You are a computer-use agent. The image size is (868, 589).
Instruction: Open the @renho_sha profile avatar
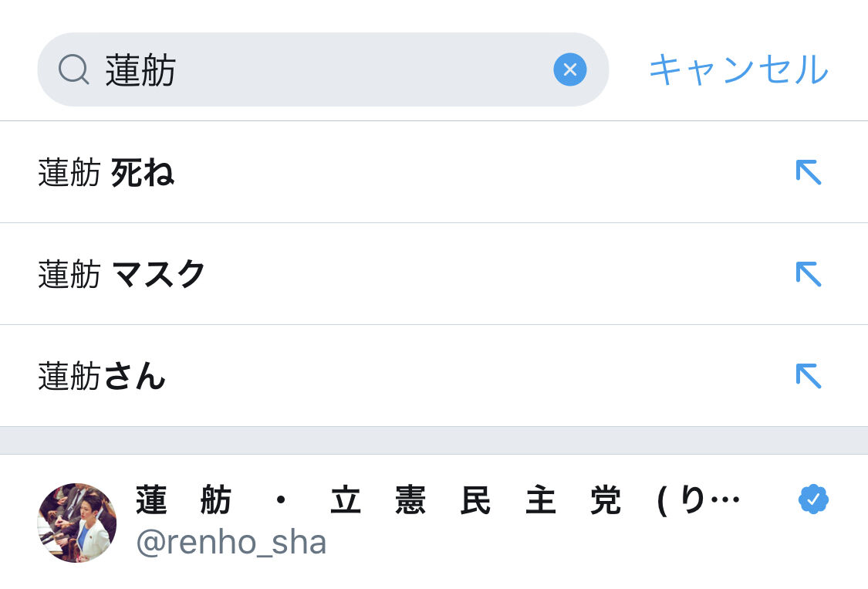(x=76, y=523)
